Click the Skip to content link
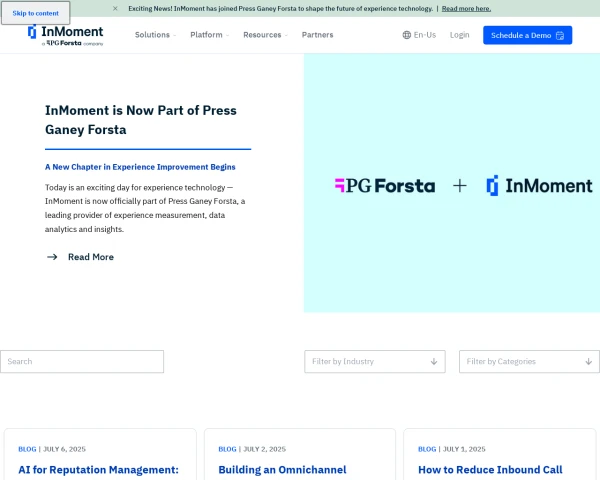Viewport: 600px width, 480px height. click(x=36, y=13)
